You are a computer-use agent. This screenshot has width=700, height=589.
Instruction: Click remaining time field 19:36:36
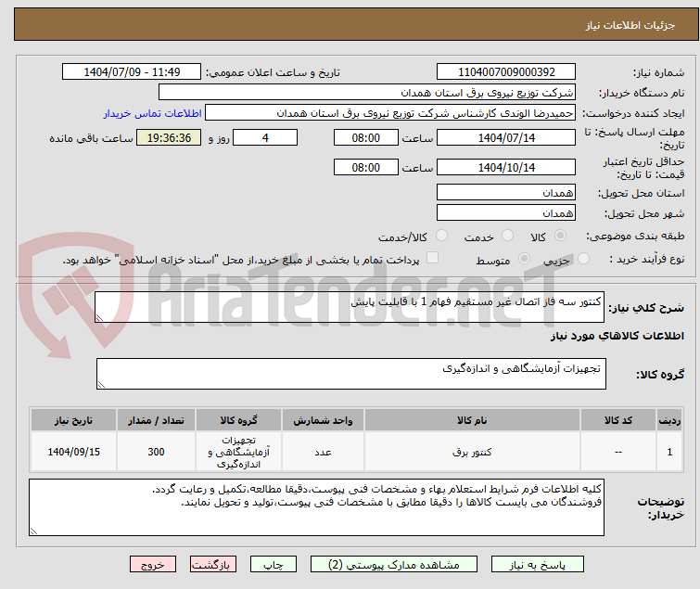169,137
